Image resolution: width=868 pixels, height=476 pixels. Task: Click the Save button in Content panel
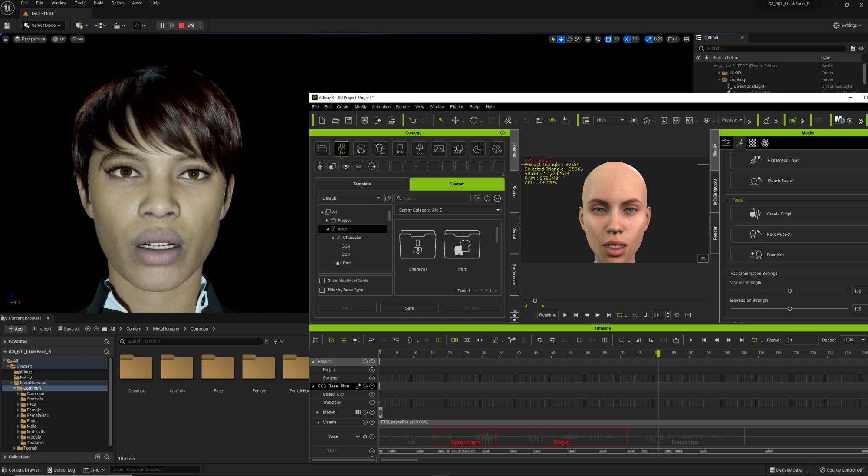(x=409, y=308)
